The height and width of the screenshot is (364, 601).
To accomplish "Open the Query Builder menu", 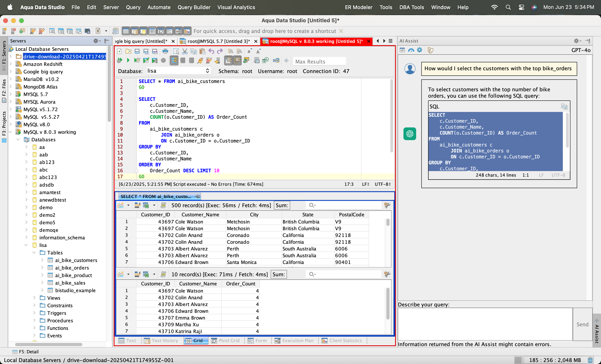I will coord(194,7).
